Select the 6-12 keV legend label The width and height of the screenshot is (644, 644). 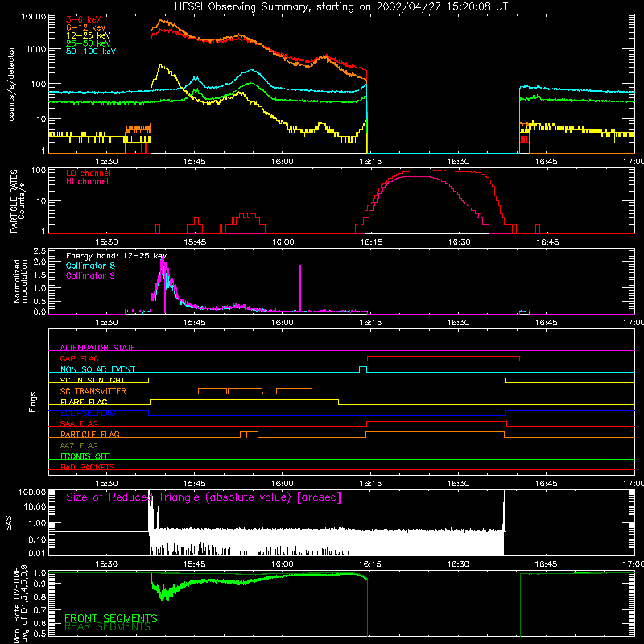point(86,27)
